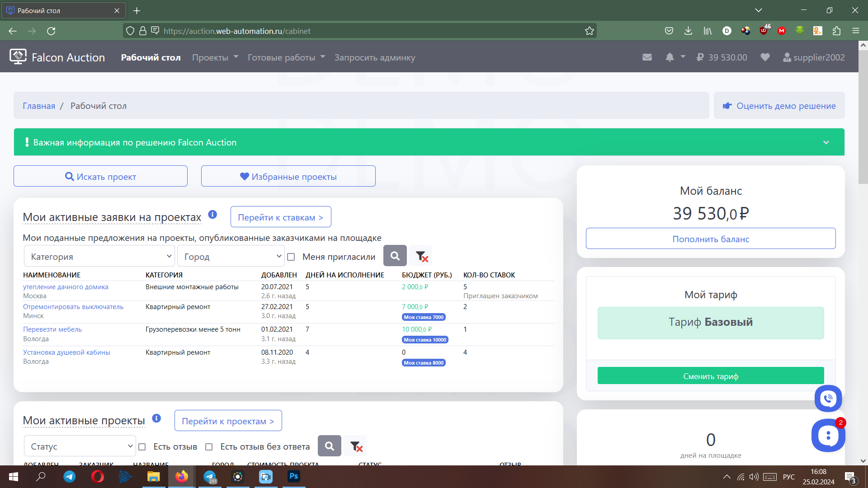The width and height of the screenshot is (868, 488).
Task: Click the notifications bell icon
Action: (x=670, y=57)
